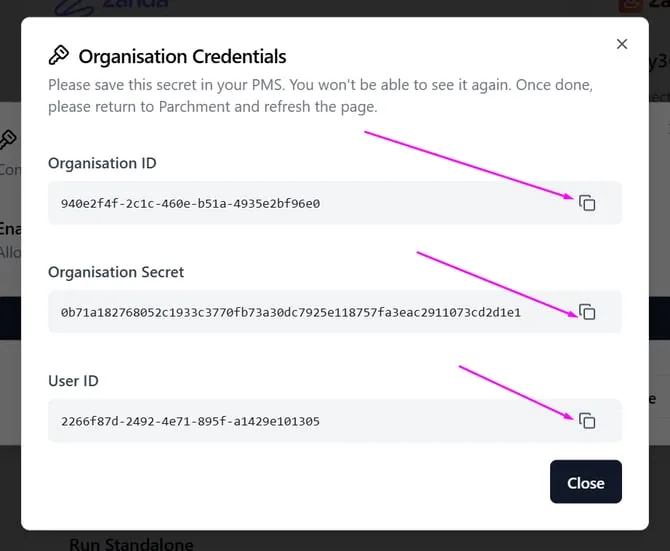The height and width of the screenshot is (551, 670).
Task: Click the dark Close button
Action: [586, 481]
